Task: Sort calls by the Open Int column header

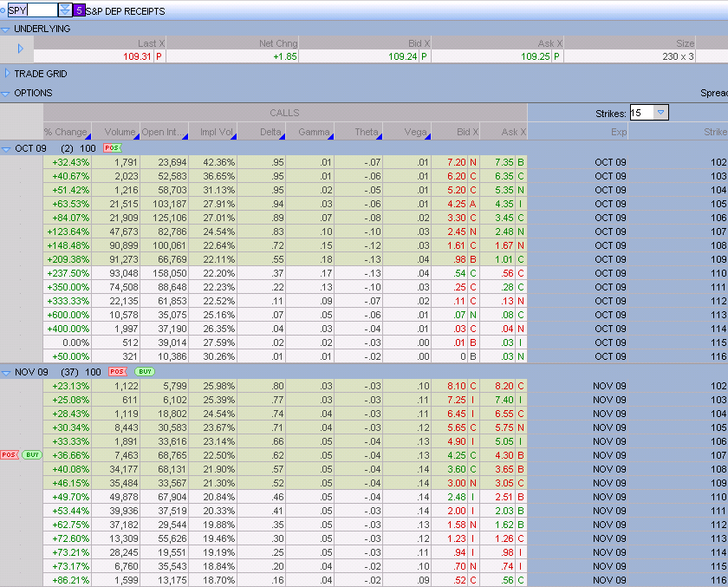Action: point(165,132)
